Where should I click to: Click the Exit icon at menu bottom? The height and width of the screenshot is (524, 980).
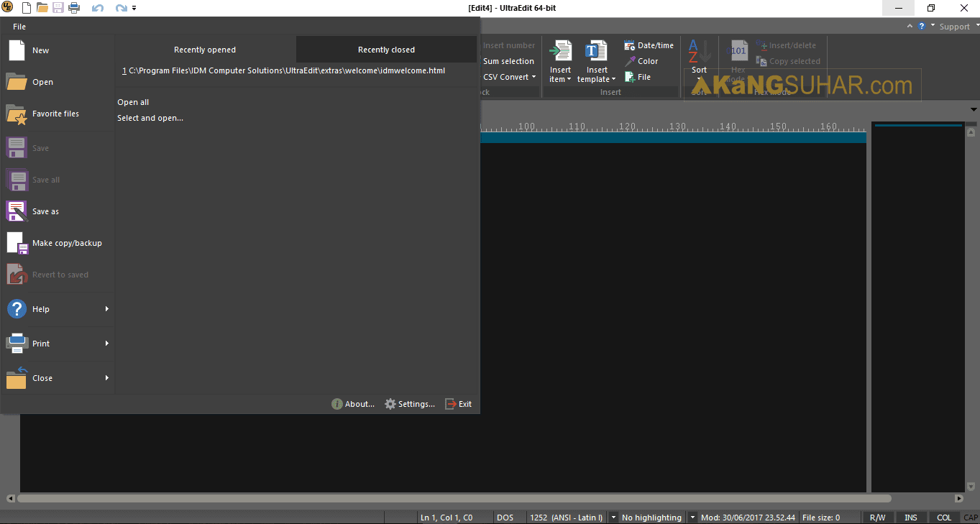pyautogui.click(x=451, y=404)
